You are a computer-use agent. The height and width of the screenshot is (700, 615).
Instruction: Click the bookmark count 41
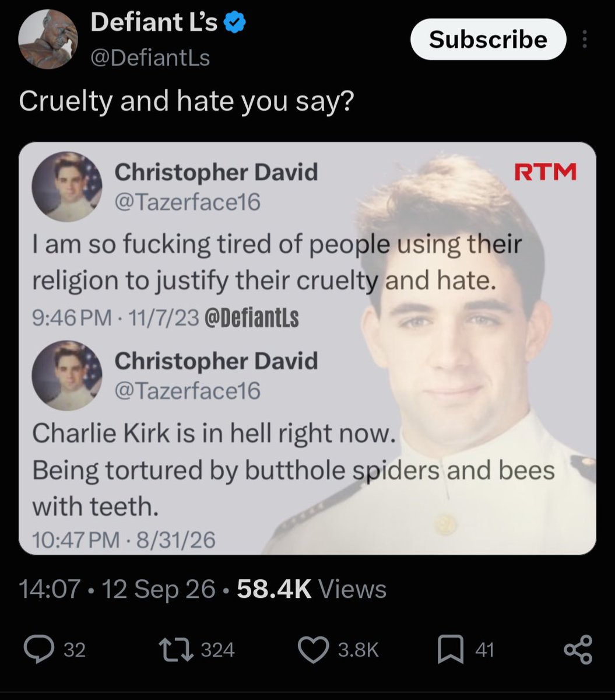484,650
